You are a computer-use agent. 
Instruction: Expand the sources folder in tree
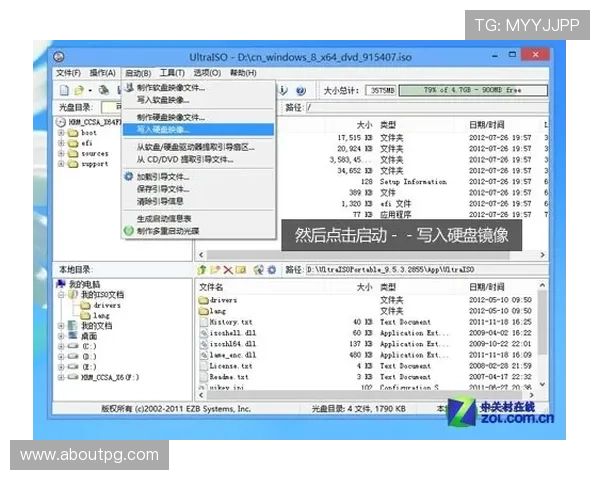[61, 153]
